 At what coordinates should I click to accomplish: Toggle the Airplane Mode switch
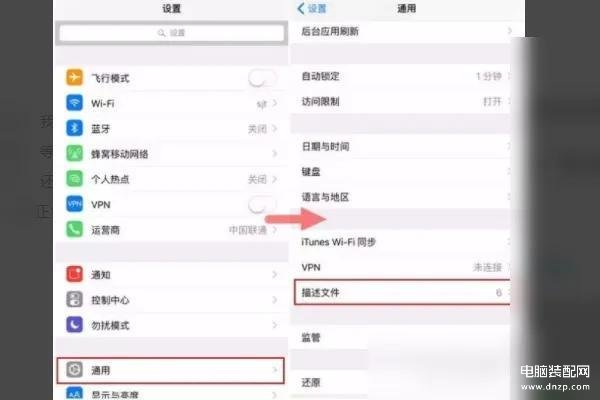[x=262, y=78]
